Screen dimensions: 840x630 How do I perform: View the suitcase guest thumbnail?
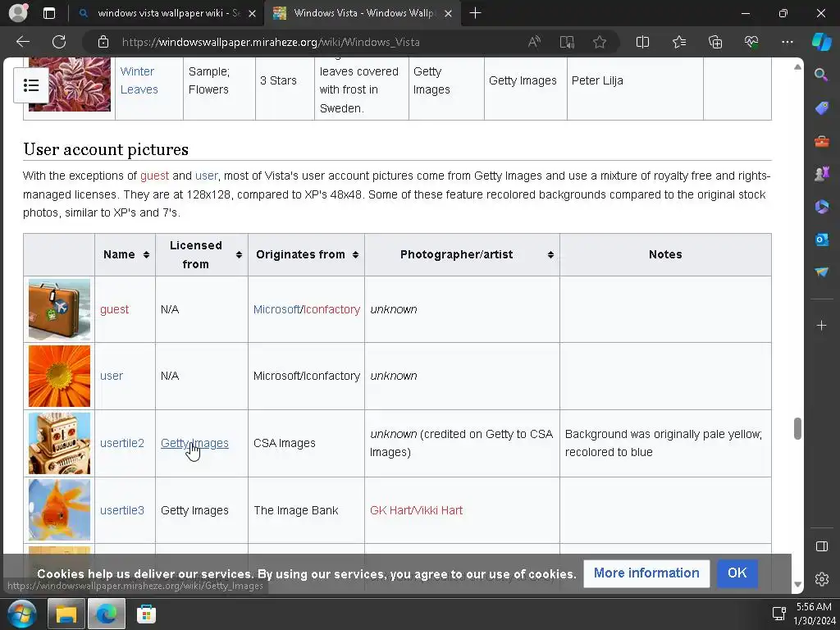point(59,309)
